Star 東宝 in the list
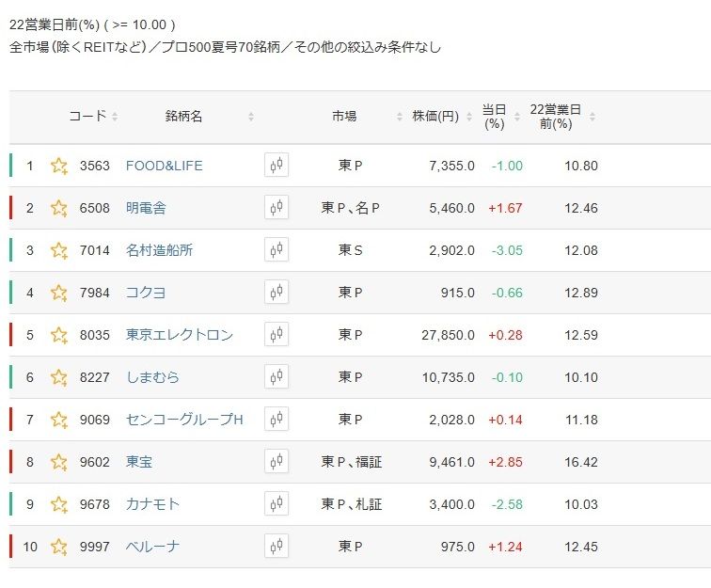 click(59, 462)
